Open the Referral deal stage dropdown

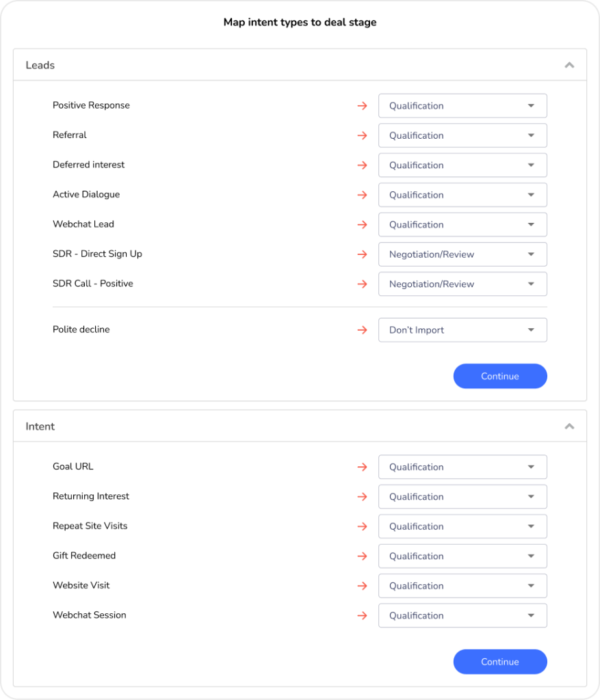coord(462,135)
